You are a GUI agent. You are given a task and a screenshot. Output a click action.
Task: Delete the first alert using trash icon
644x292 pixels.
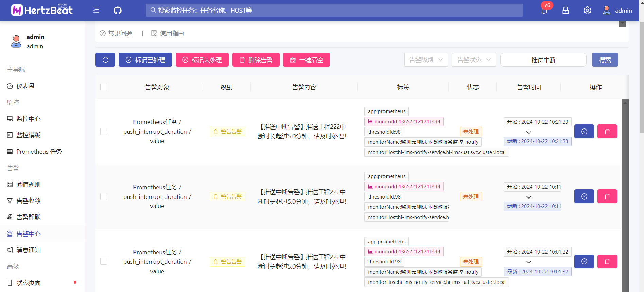pyautogui.click(x=607, y=132)
